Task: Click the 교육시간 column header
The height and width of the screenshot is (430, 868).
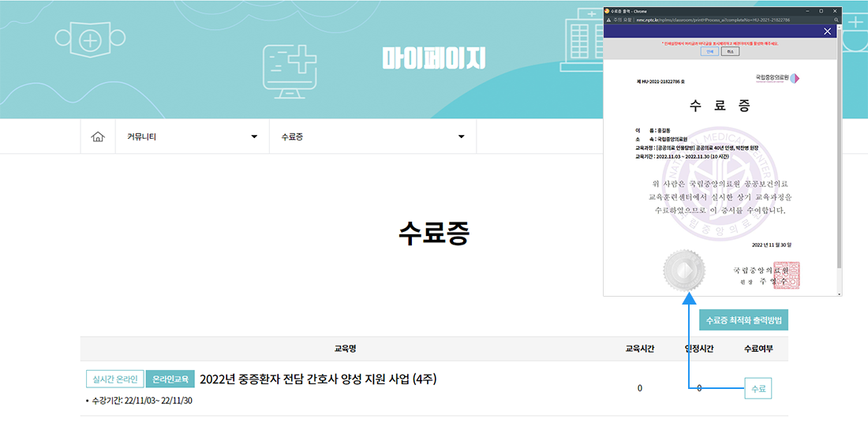Action: pyautogui.click(x=640, y=349)
